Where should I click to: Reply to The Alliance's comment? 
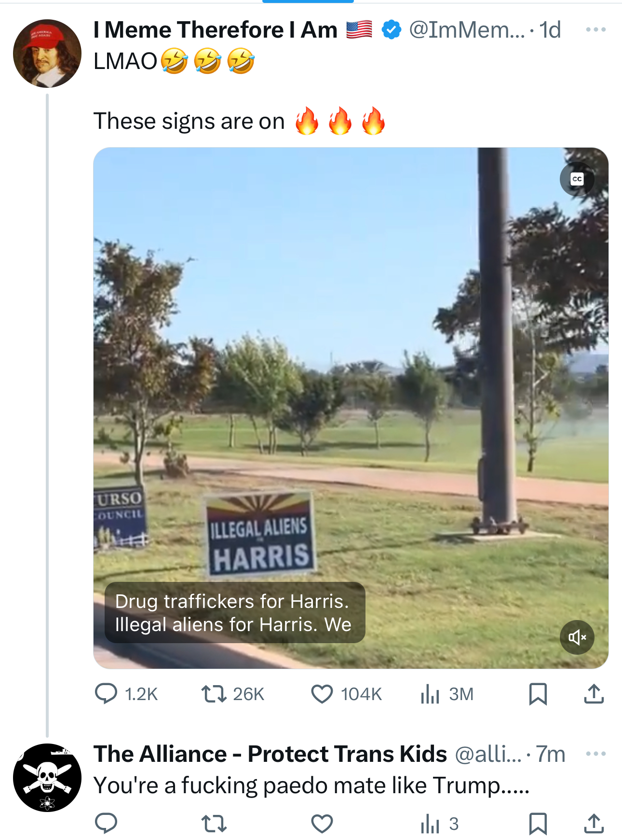[x=107, y=823]
